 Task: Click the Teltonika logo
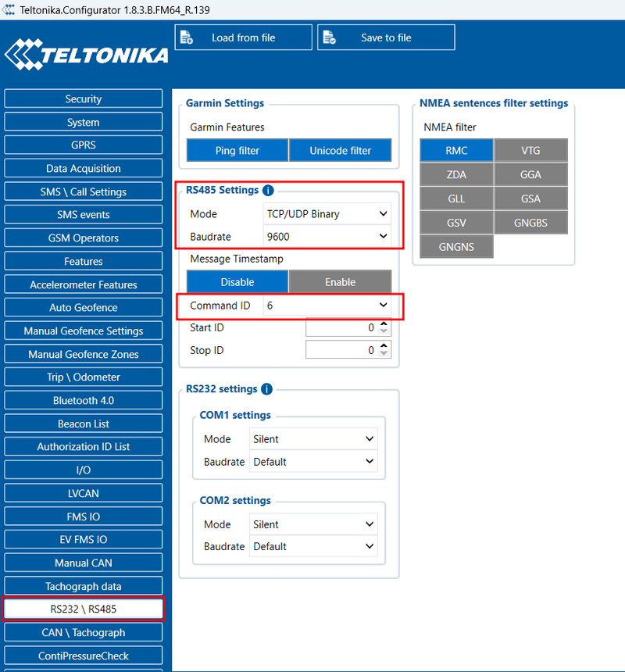click(x=86, y=53)
